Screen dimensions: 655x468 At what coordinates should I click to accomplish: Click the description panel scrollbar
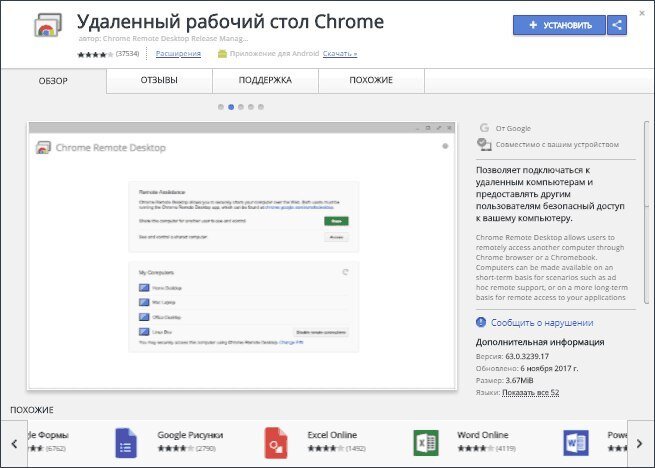pyautogui.click(x=648, y=212)
